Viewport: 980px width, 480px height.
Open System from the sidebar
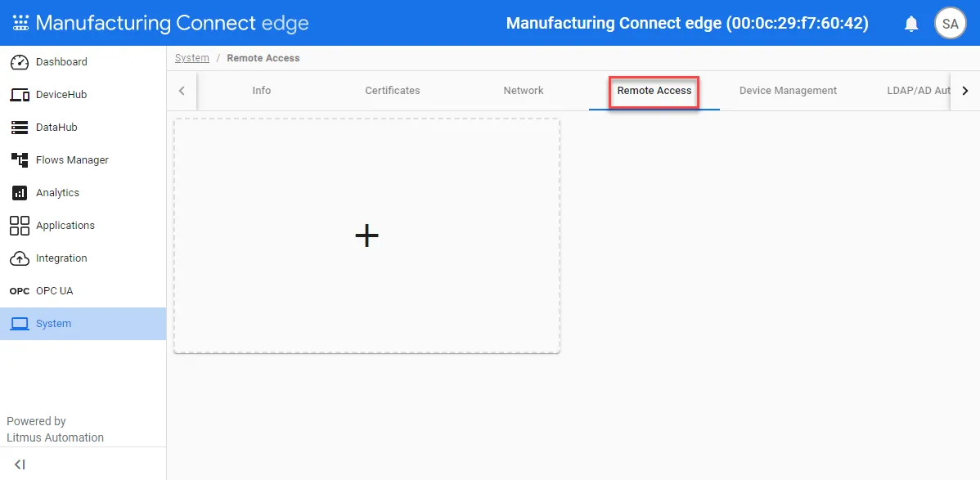pyautogui.click(x=83, y=324)
